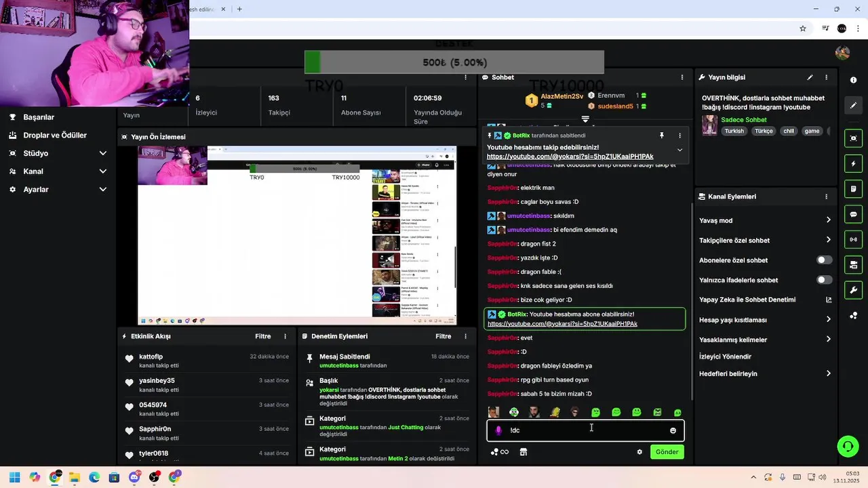Toggle Abonelere özel sohbet switch

824,260
